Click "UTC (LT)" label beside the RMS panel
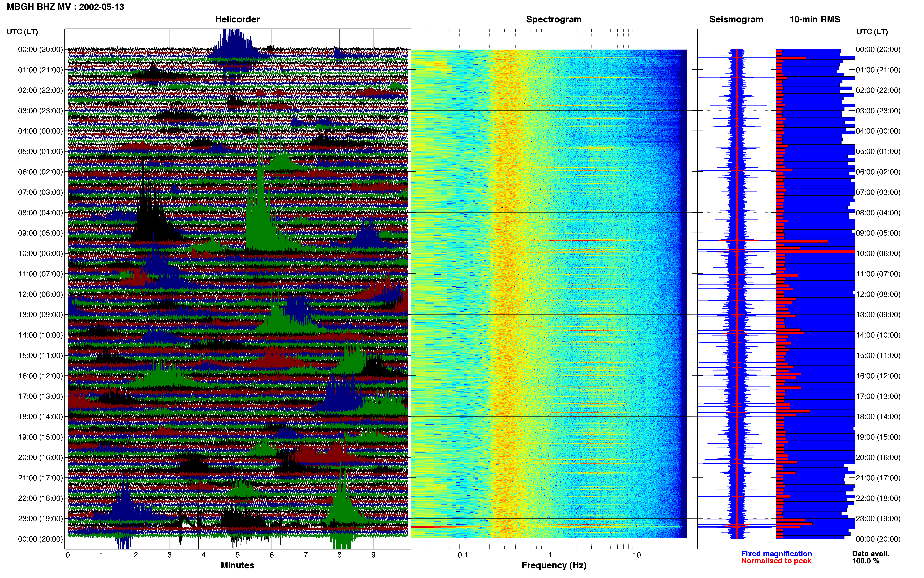The width and height of the screenshot is (924, 578). (872, 32)
